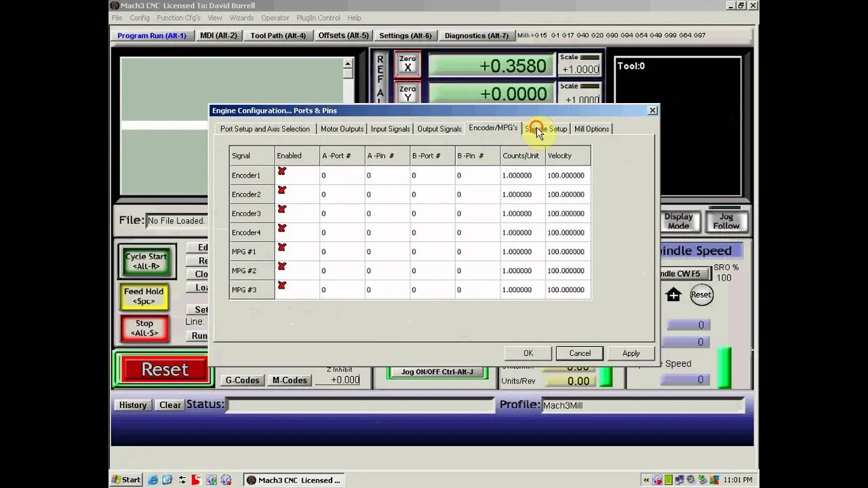Cancel the Ports & Pins dialog
The width and height of the screenshot is (868, 488).
point(580,353)
